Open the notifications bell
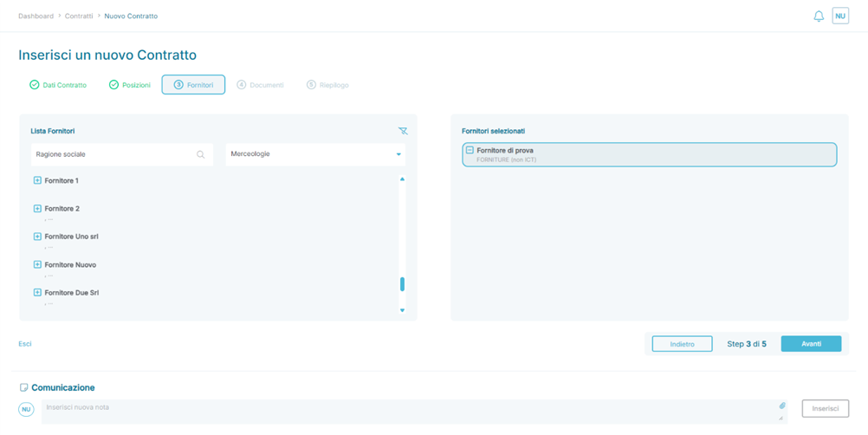 (819, 16)
